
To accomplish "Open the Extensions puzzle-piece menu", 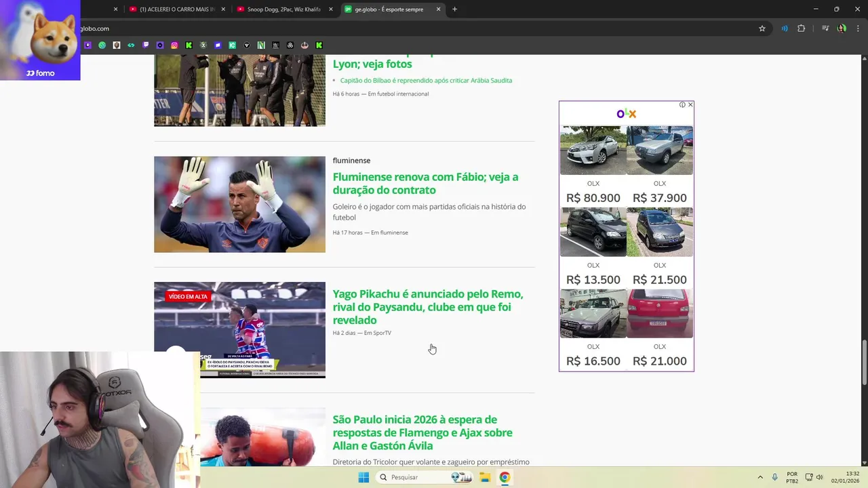I will tap(801, 28).
